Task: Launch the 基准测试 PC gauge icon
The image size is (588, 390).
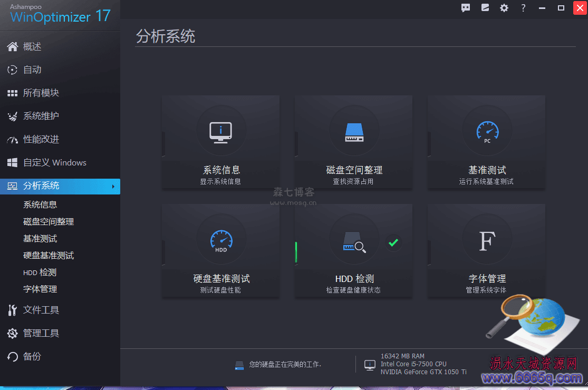Action: click(x=487, y=132)
